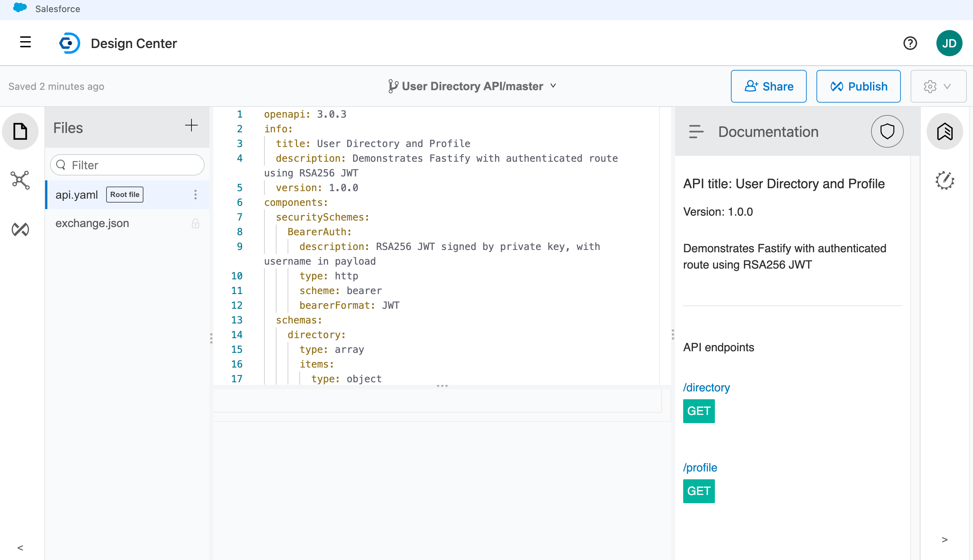
Task: Click the graph/dependency sidebar icon
Action: pyautogui.click(x=20, y=180)
